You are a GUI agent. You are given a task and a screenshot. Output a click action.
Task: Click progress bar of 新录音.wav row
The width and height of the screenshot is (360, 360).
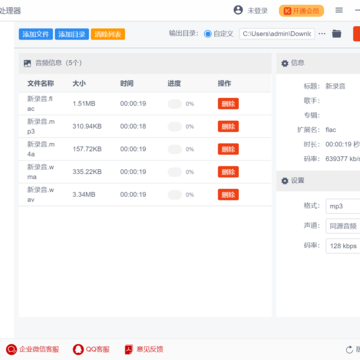tap(175, 194)
